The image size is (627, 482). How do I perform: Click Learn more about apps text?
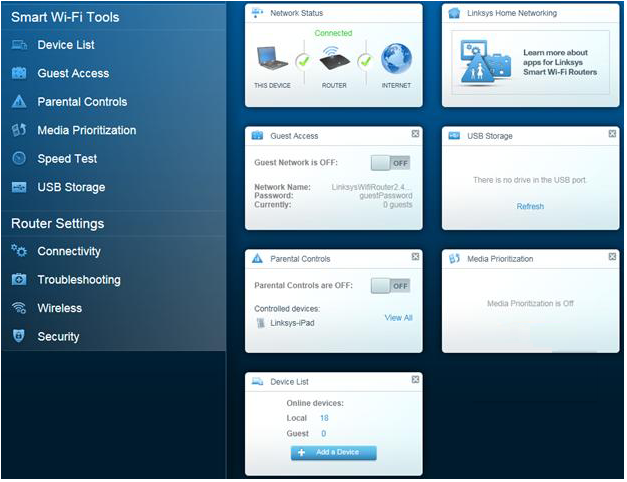pos(560,62)
